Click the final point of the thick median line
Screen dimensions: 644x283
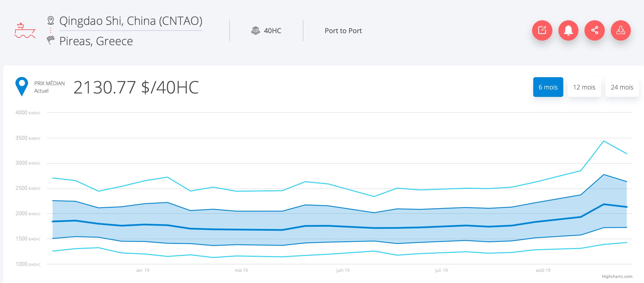coord(627,207)
